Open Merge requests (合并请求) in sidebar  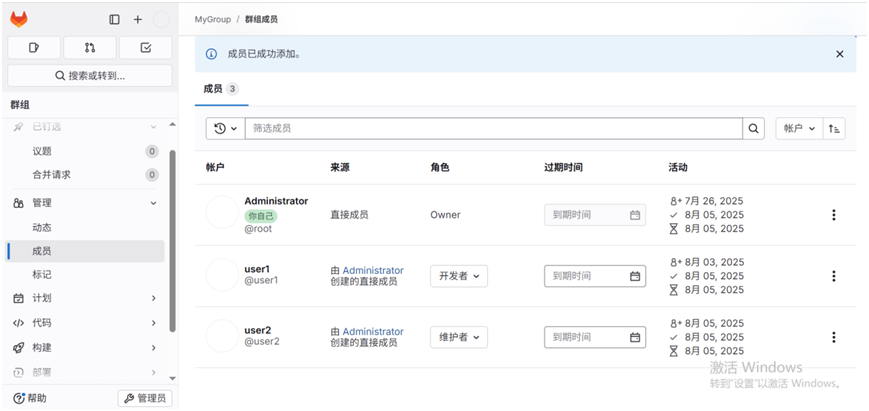tap(85, 174)
